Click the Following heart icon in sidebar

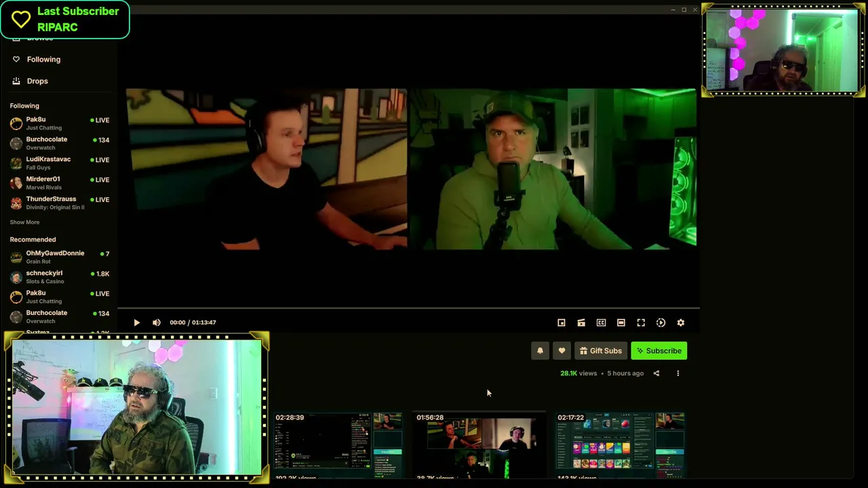[x=16, y=60]
